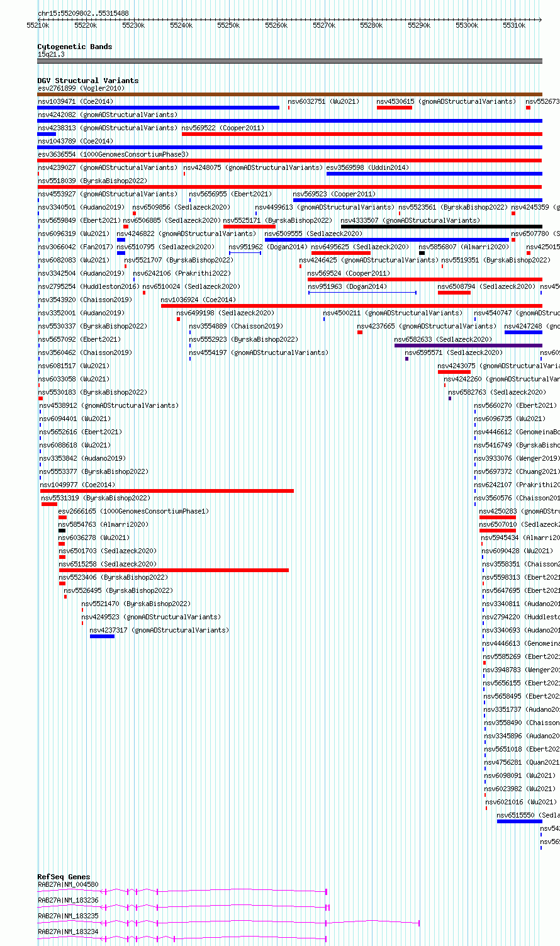Viewport: 560px width, 946px height.
Task: Click nsv6495625 (Sedlazeck2020) label
Action: click(x=360, y=247)
